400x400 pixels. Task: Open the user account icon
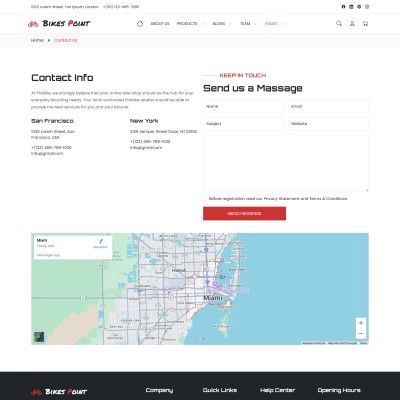coord(352,24)
